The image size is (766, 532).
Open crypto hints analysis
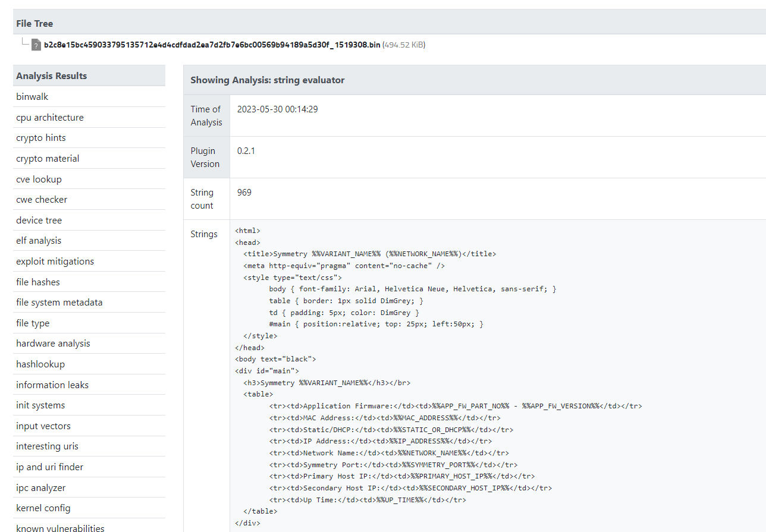40,137
